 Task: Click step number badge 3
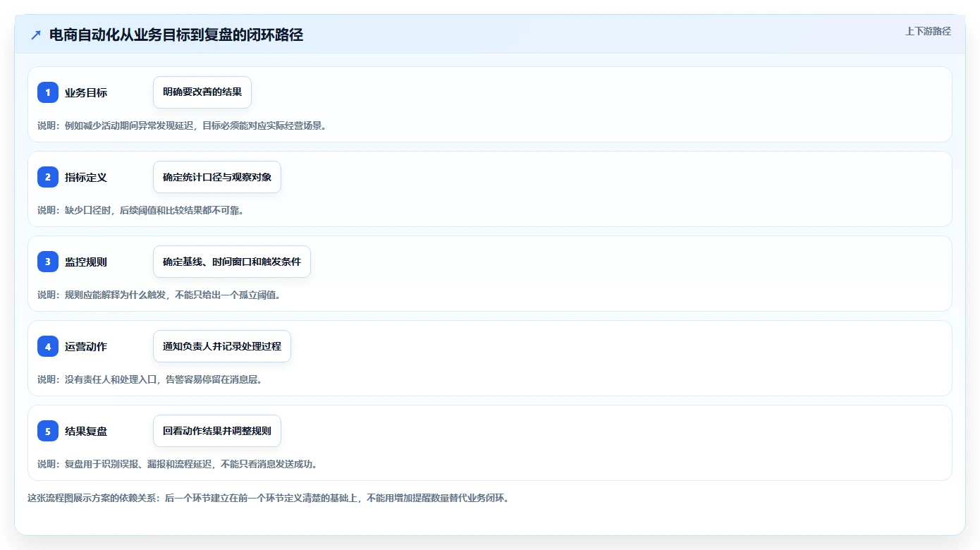tap(48, 262)
